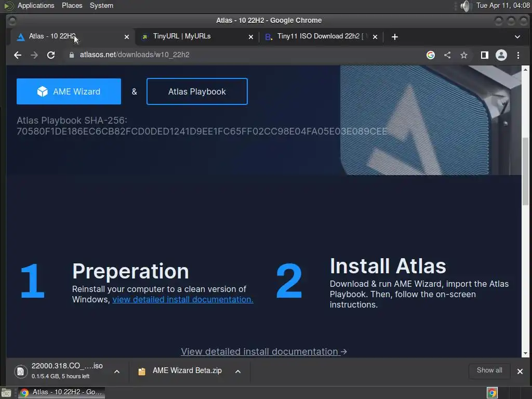Click the show desktop icon in taskbar
This screenshot has height=399, width=532.
pyautogui.click(x=6, y=393)
